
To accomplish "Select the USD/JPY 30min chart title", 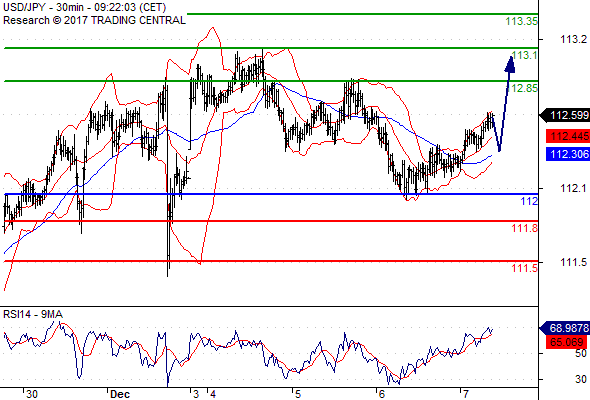I will pyautogui.click(x=84, y=7).
